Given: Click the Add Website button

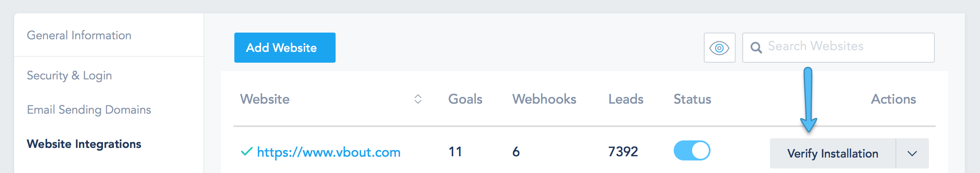Looking at the screenshot, I should point(285,48).
